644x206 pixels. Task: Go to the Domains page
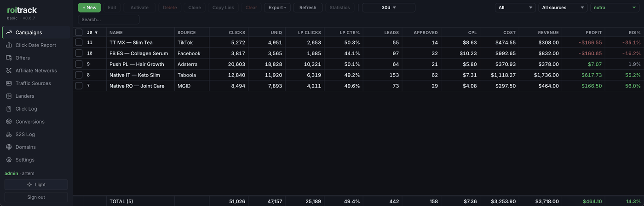tap(36, 147)
